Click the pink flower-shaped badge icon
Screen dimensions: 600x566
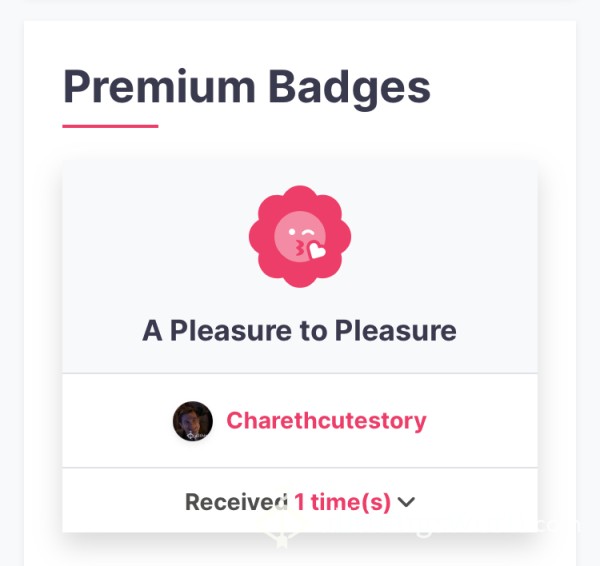(x=300, y=237)
